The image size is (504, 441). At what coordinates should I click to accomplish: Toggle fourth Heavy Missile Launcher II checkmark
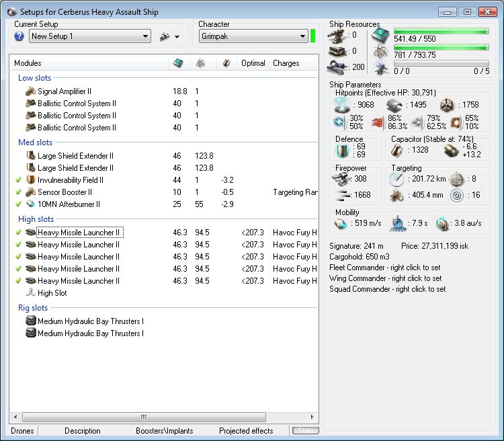18,269
